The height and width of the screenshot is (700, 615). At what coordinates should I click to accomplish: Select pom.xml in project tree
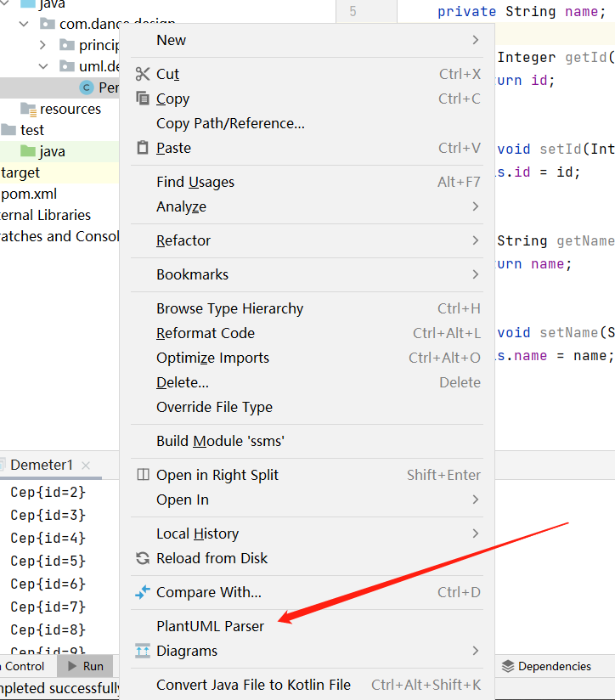coord(29,194)
